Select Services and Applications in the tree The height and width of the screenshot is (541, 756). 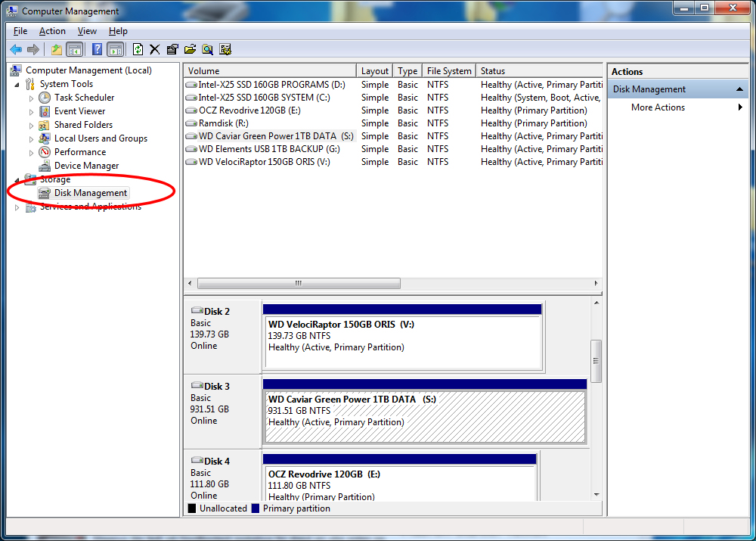[90, 207]
